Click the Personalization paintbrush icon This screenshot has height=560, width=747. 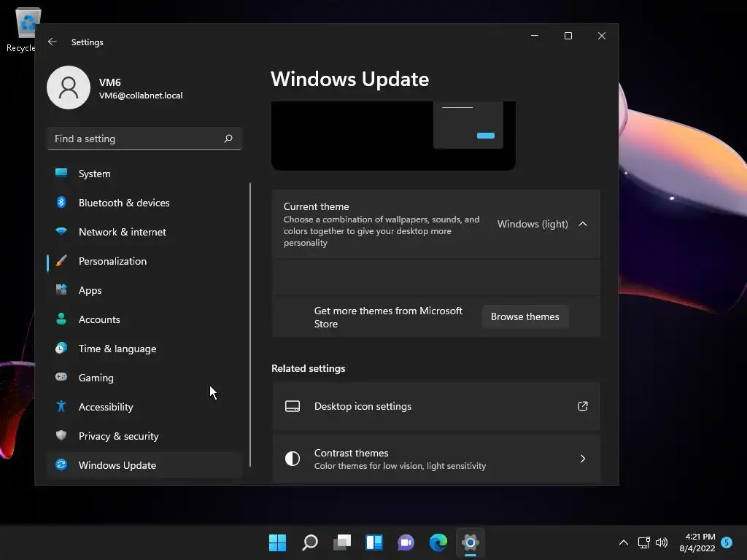click(x=61, y=261)
